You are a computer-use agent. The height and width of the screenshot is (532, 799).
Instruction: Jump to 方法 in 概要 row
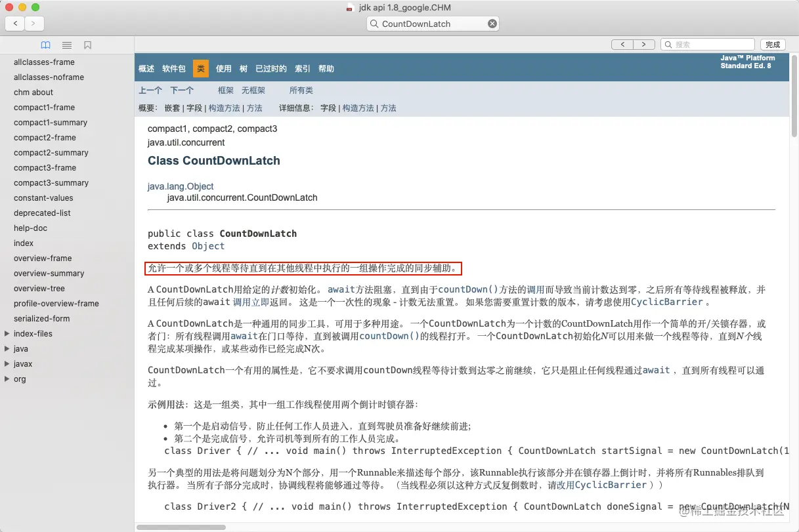[255, 108]
